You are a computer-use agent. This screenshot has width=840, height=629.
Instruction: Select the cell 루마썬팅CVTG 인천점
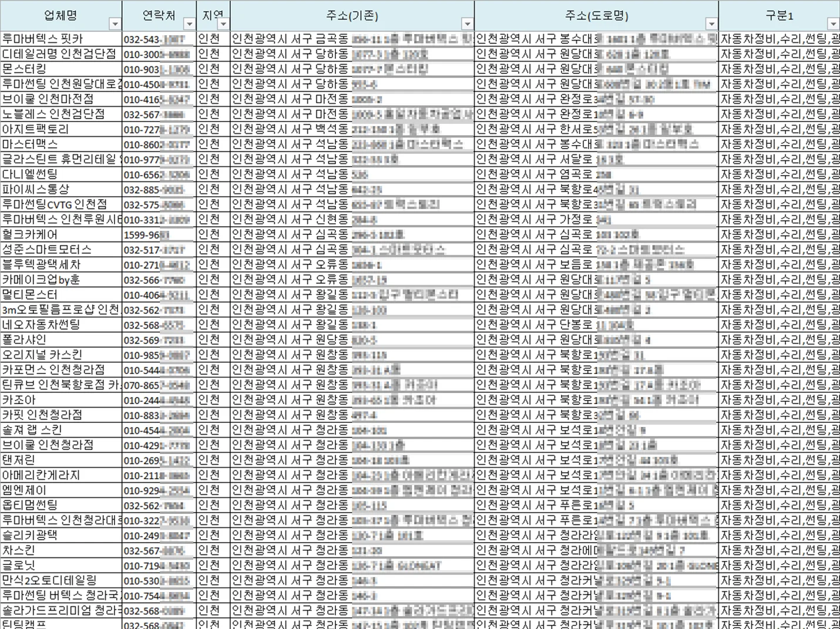click(61, 204)
